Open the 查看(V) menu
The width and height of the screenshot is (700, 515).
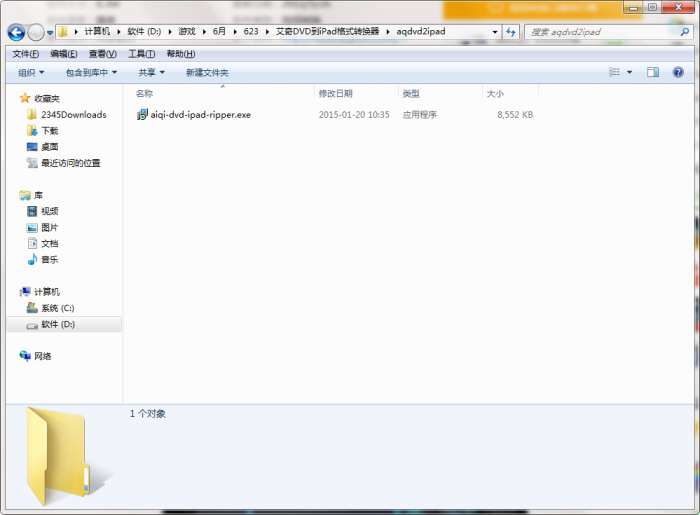103,54
